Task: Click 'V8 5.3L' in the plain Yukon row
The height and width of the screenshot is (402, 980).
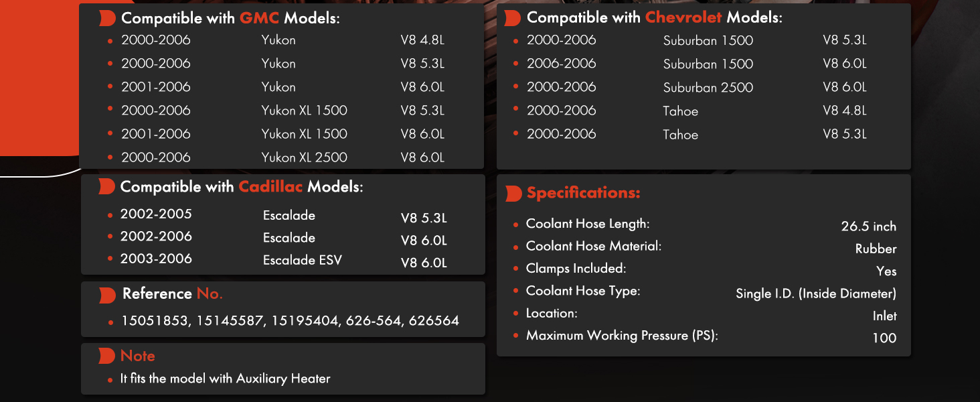Action: [422, 64]
